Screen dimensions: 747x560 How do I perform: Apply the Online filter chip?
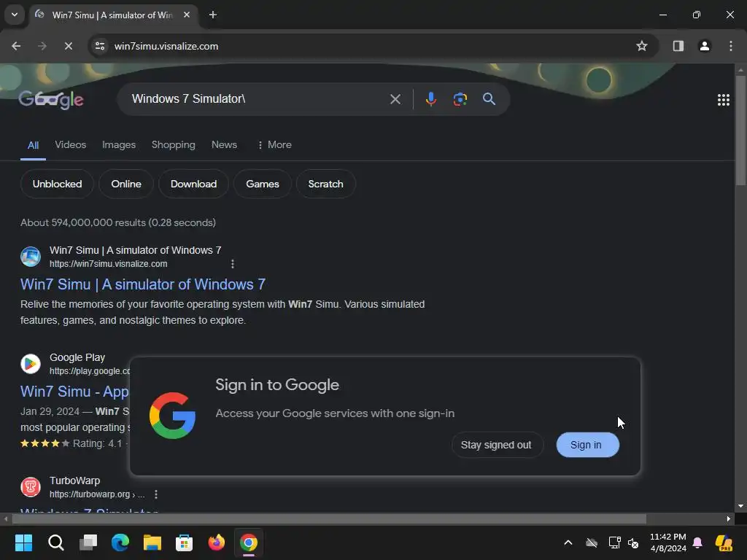tap(126, 184)
